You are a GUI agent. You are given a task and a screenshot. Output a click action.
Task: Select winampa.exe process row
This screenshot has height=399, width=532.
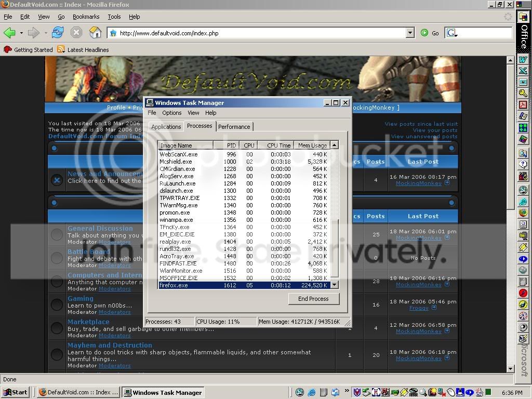(x=244, y=220)
